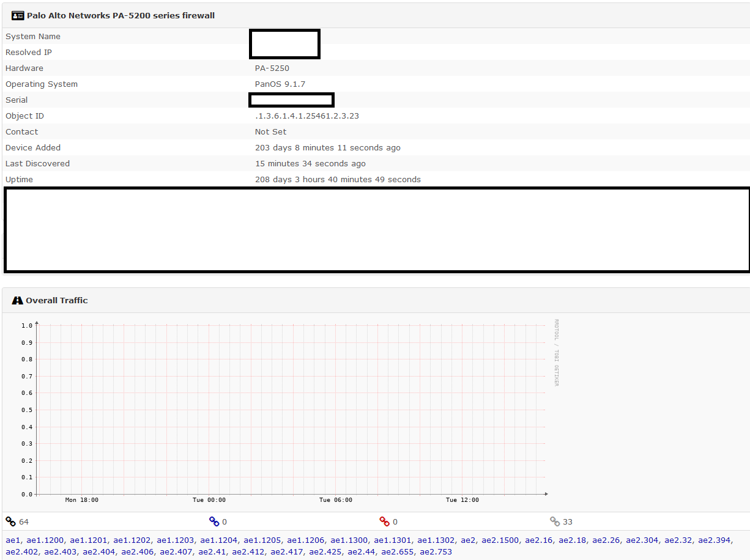Click the port count number 64
Viewport: 750px width, 560px height.
(22, 521)
